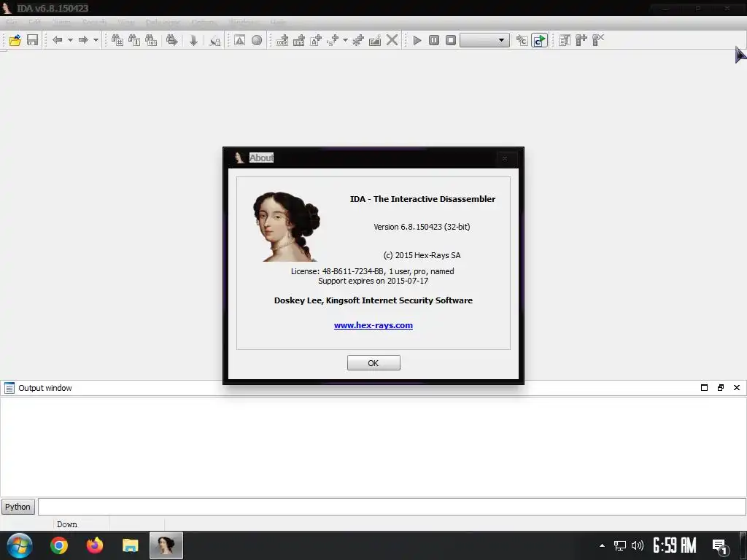Click the 'IDA - The Interactive Disassembler' heading
747x560 pixels.
coord(422,199)
